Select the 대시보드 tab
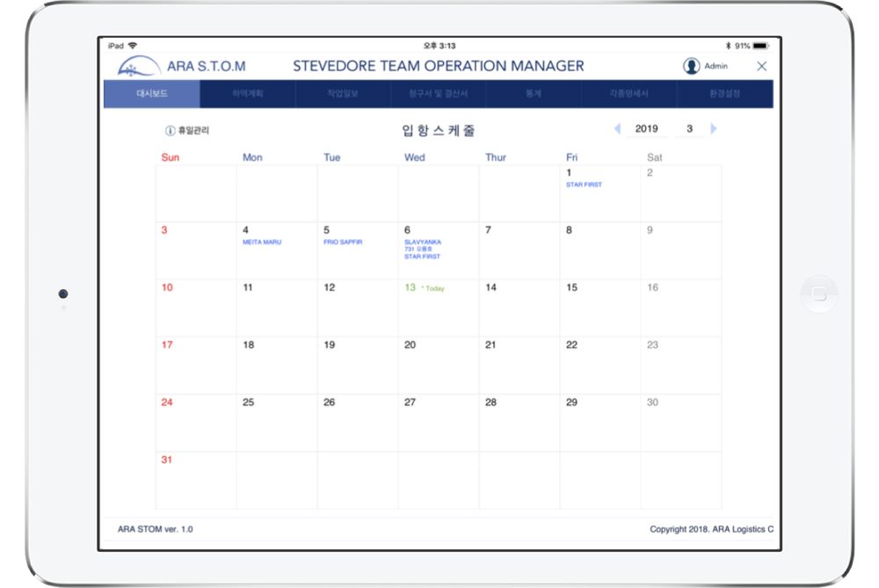The width and height of the screenshot is (879, 588). (x=152, y=94)
